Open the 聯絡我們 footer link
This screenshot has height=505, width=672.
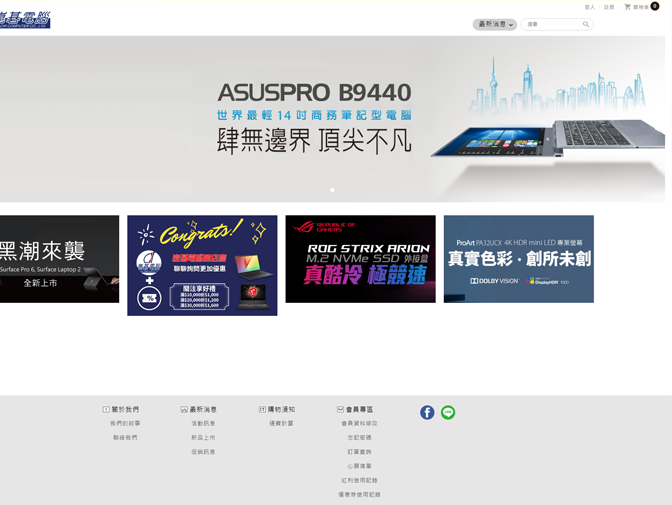(x=125, y=438)
